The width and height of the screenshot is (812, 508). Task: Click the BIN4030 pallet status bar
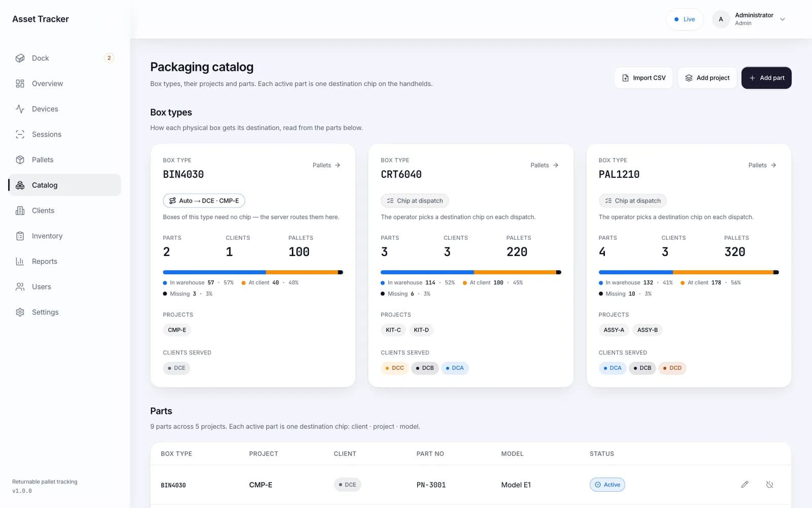[x=253, y=272]
